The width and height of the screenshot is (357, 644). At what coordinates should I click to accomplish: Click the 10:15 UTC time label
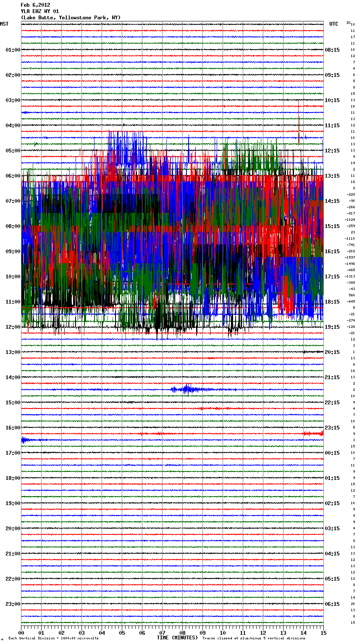point(332,100)
